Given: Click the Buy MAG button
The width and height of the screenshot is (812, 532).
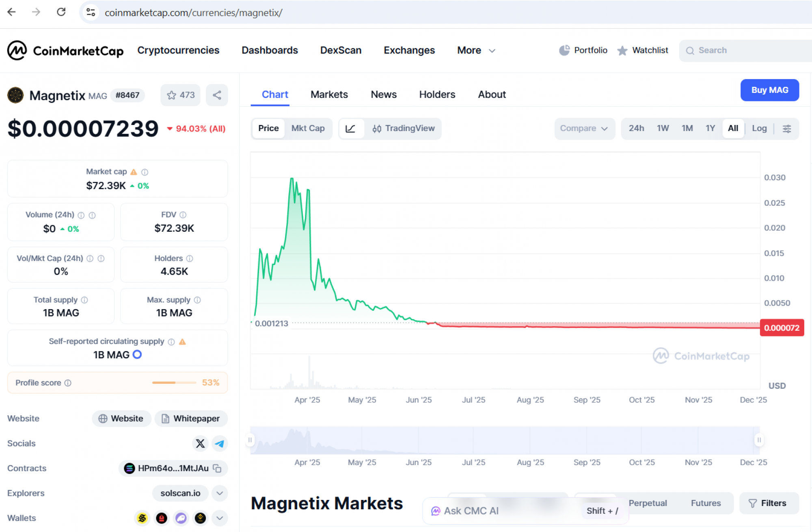Looking at the screenshot, I should 769,90.
